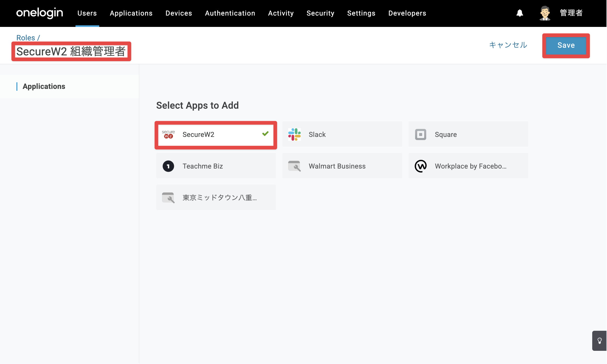Click the OneLogin logo
Viewport: 607px width, 364px height.
click(x=40, y=13)
